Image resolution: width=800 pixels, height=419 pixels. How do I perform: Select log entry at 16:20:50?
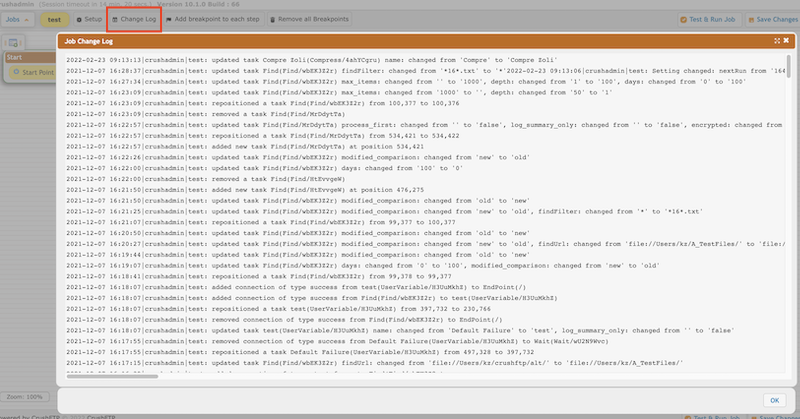[x=298, y=233]
